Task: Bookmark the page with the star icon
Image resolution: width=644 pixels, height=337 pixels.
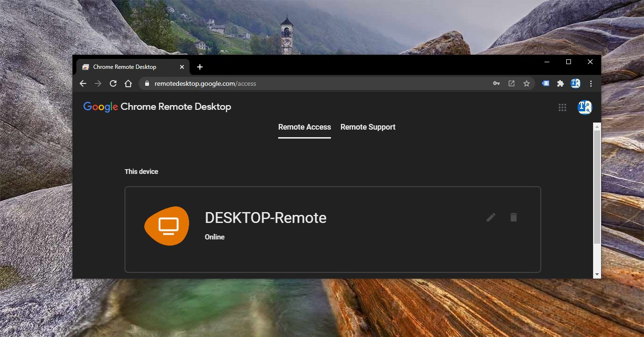Action: pos(527,83)
